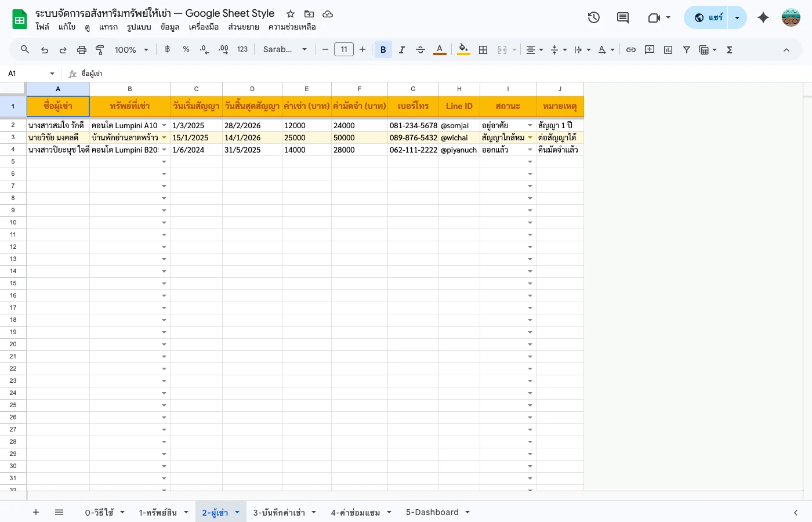Click the create filter funnel icon

pos(687,50)
